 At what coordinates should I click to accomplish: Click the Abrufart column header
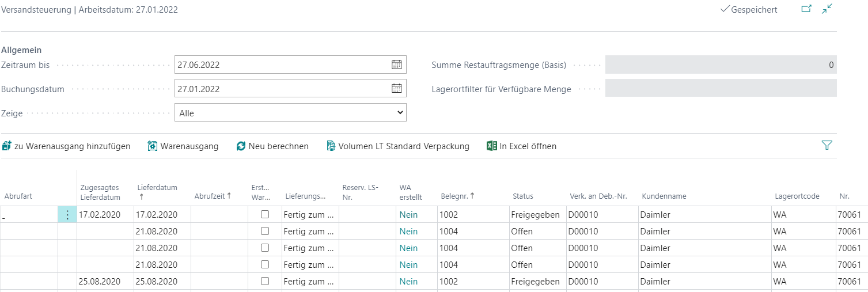(x=18, y=196)
